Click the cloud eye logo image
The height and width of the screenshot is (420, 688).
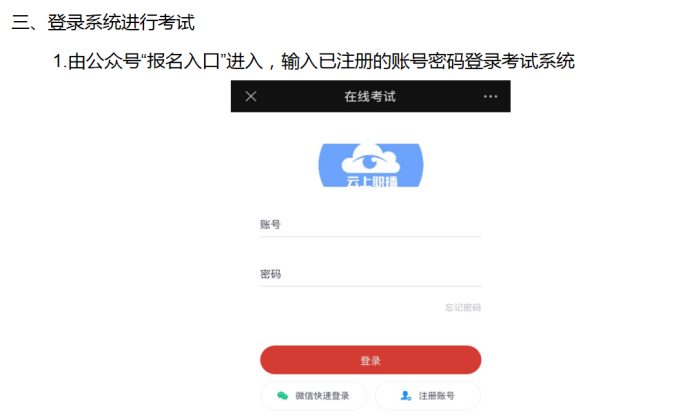coord(371,165)
